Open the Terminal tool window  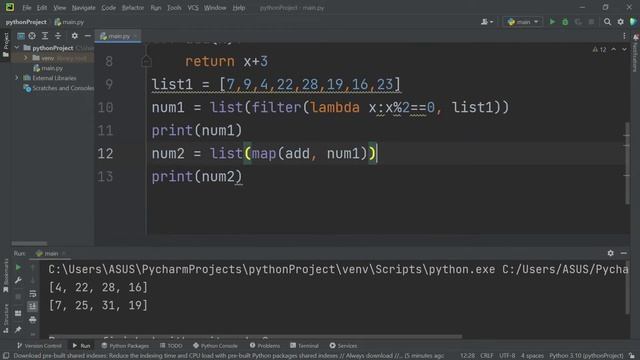(x=304, y=346)
